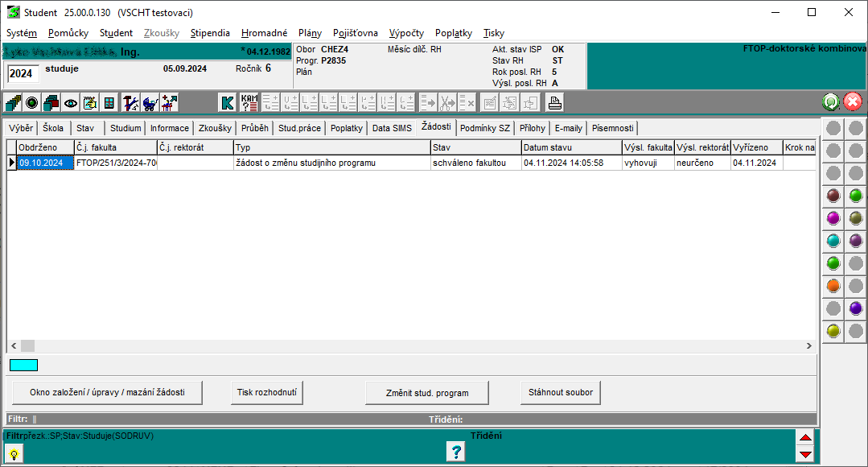Click the red round X cancel icon

click(853, 102)
